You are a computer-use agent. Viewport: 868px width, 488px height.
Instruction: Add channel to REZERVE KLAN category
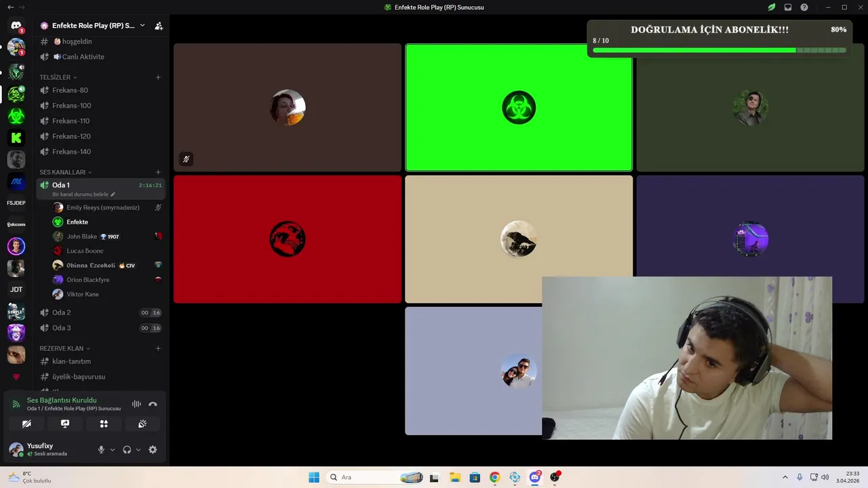point(158,348)
